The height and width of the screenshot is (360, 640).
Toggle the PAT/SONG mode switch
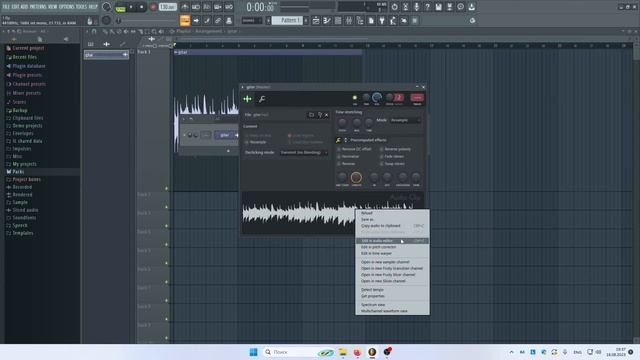click(120, 7)
